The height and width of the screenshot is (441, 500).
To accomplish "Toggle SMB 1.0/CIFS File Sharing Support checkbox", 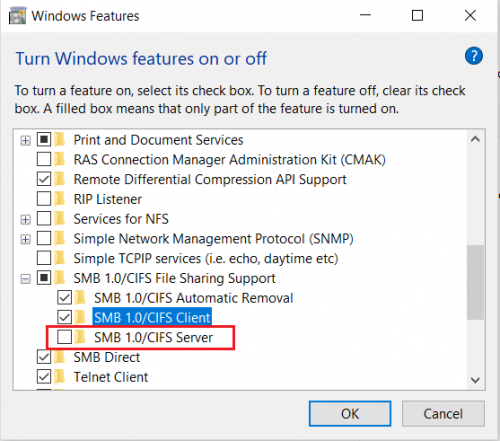I will coord(44,278).
